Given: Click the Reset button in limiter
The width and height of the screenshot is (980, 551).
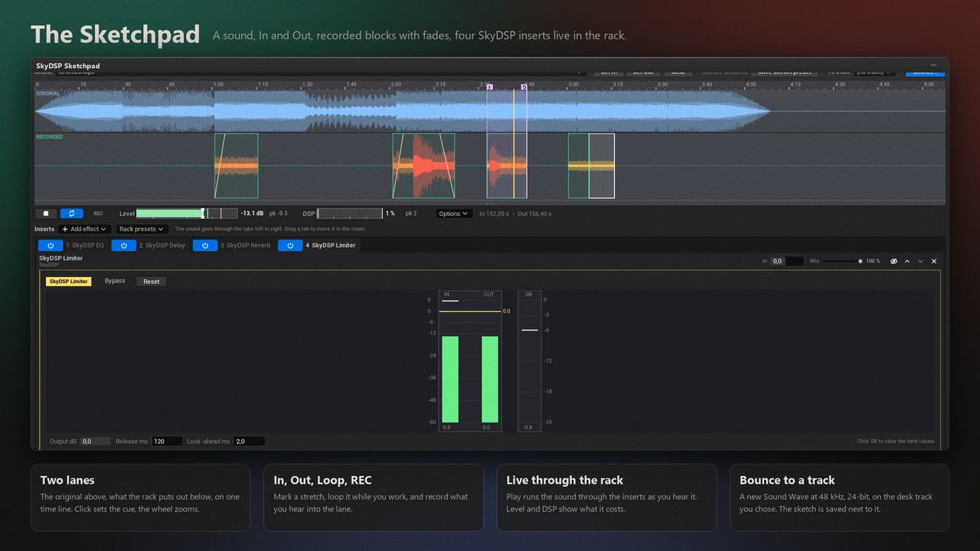Looking at the screenshot, I should (x=152, y=282).
